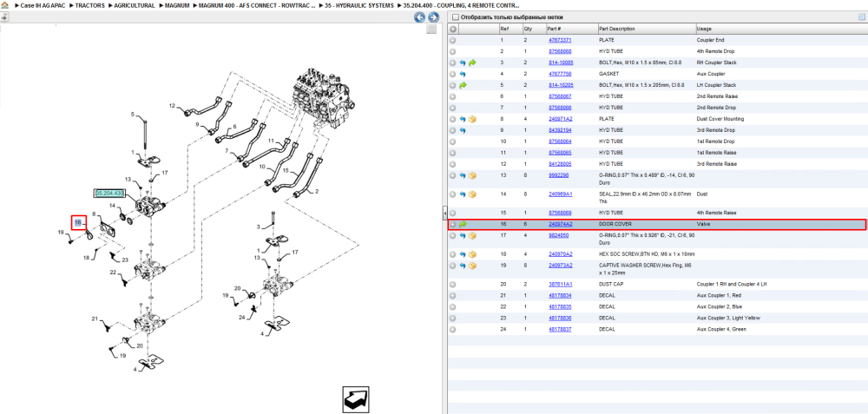
Task: Navigate to the previous diagram with back arrow
Action: 419,17
